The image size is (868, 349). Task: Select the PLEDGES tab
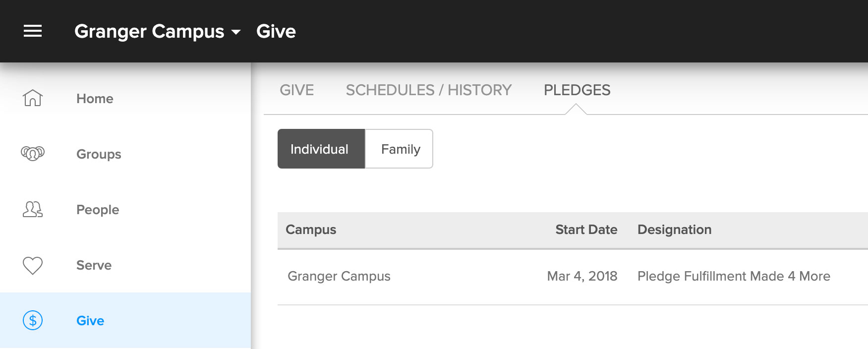click(x=577, y=90)
